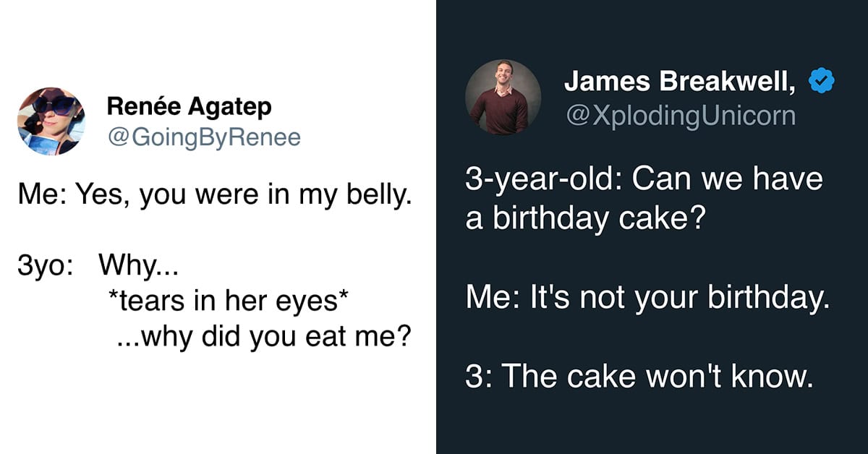Click the "a birthday cake?" line
This screenshot has height=454, width=868.
584,218
